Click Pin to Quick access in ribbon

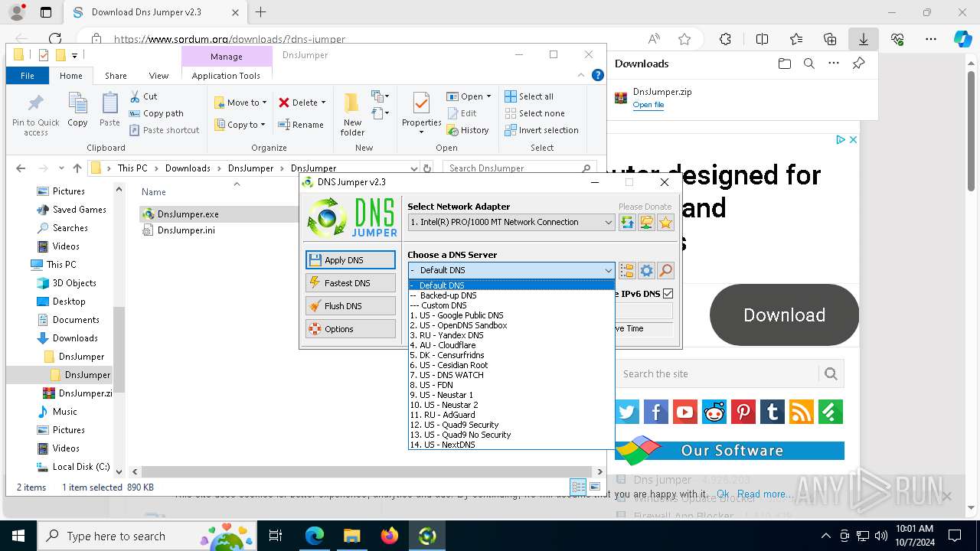36,115
